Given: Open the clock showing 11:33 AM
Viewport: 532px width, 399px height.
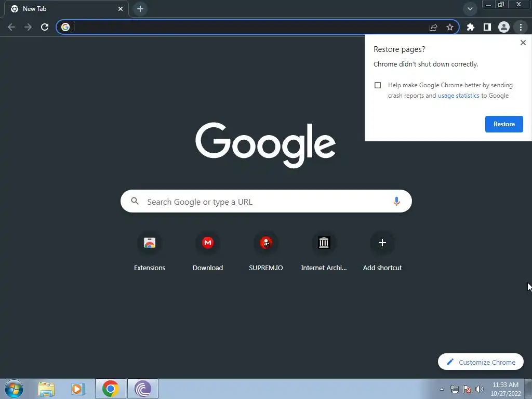Looking at the screenshot, I should click(x=506, y=389).
